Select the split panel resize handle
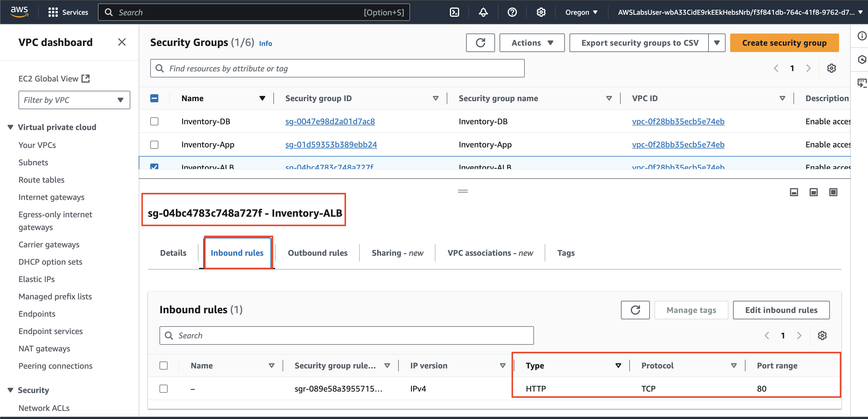The width and height of the screenshot is (868, 419). point(463,191)
